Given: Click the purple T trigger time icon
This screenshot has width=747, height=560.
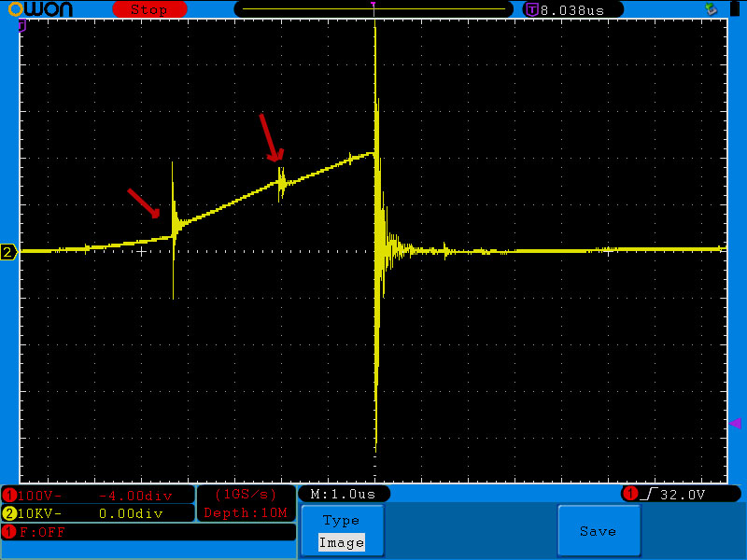Looking at the screenshot, I should tap(531, 9).
